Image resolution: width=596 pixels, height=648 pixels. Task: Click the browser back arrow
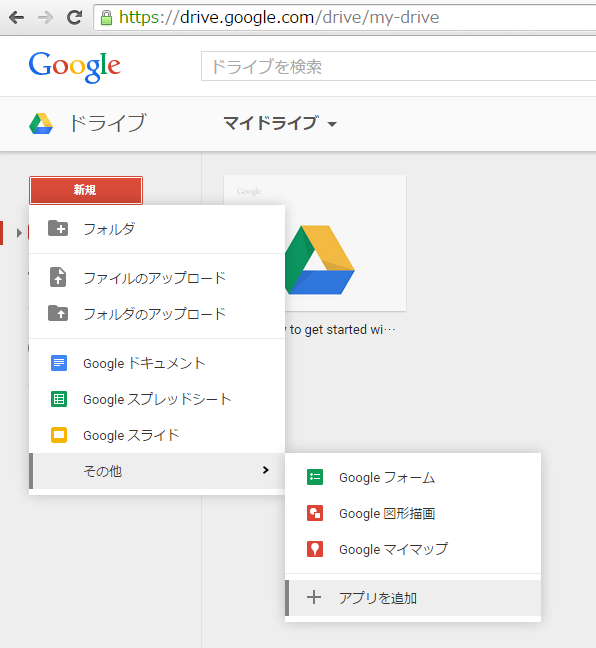pyautogui.click(x=16, y=18)
